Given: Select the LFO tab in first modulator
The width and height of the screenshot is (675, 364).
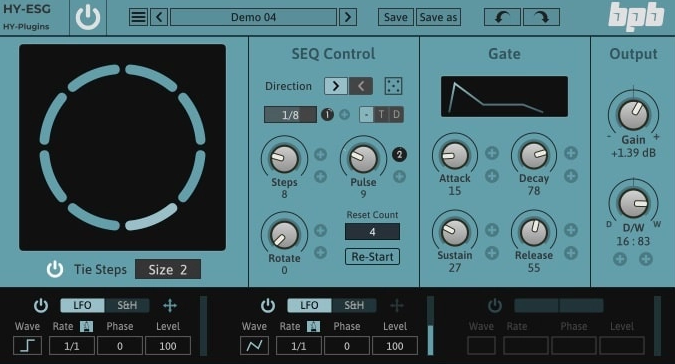Looking at the screenshot, I should pos(82,305).
